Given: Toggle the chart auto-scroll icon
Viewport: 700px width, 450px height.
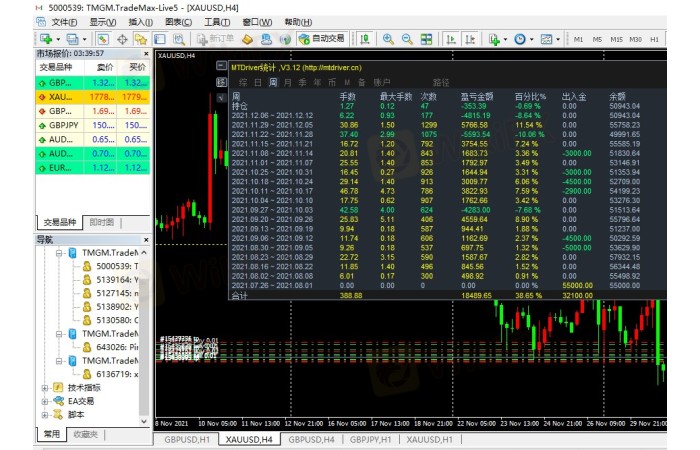Looking at the screenshot, I should click(x=451, y=39).
